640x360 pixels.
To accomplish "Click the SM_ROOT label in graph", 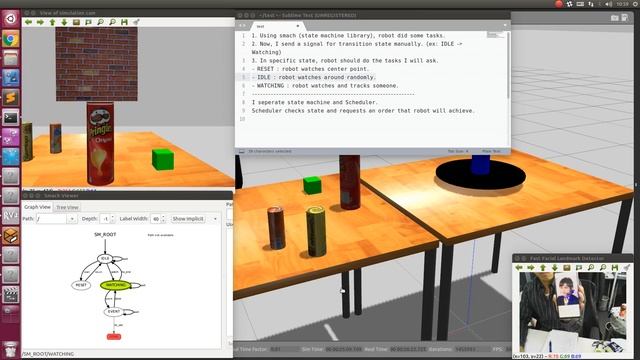I will [x=105, y=235].
